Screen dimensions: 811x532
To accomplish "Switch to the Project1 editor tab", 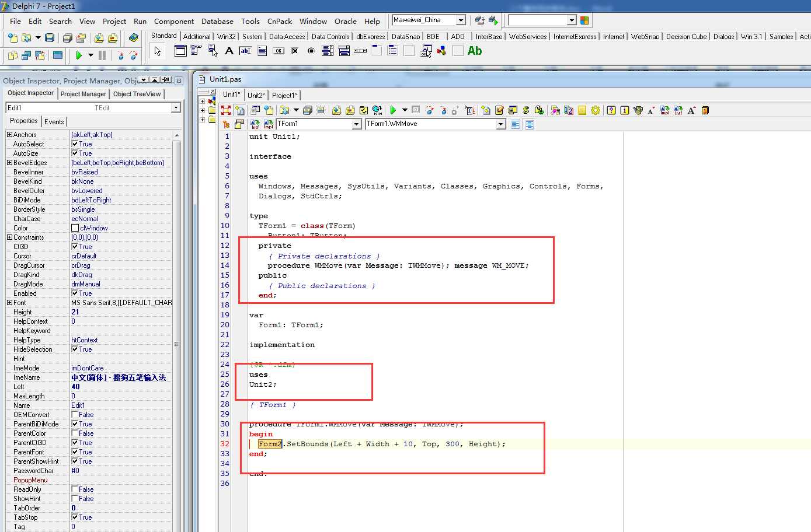I will [285, 95].
